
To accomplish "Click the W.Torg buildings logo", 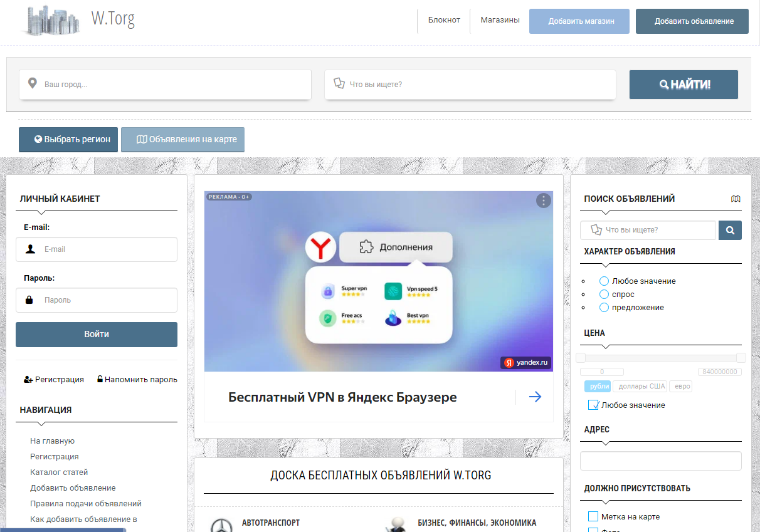I will [x=51, y=19].
